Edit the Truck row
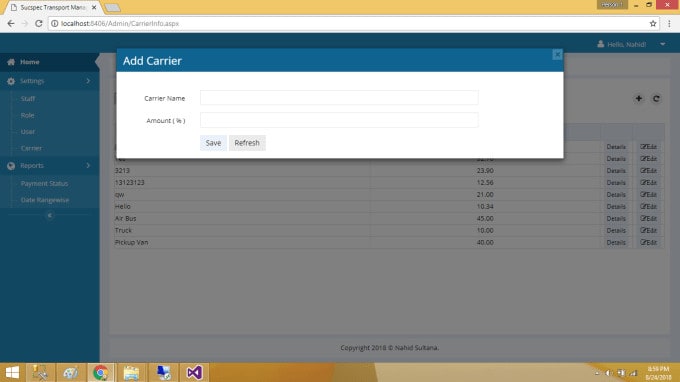680x382 pixels. [648, 231]
